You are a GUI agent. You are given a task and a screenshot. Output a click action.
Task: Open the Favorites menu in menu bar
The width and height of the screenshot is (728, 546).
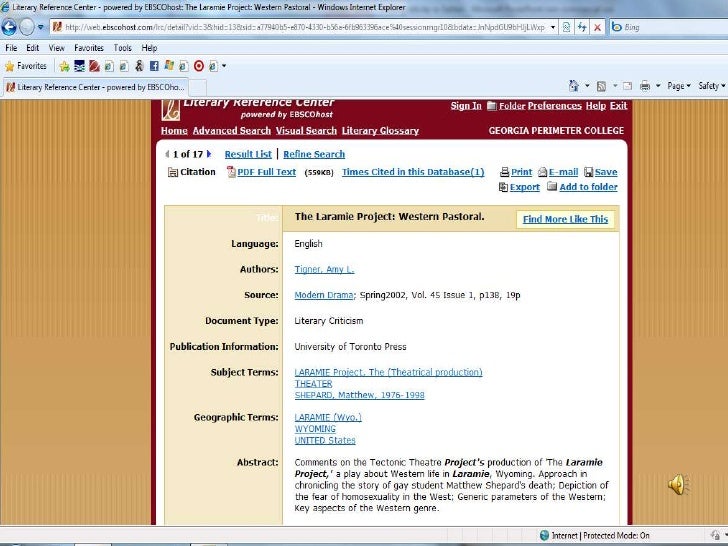click(89, 48)
